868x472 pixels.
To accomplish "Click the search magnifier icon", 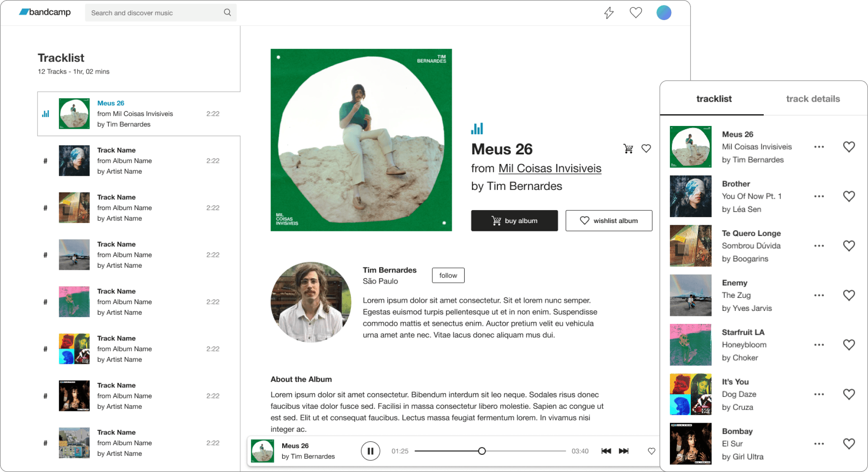I will [x=227, y=13].
